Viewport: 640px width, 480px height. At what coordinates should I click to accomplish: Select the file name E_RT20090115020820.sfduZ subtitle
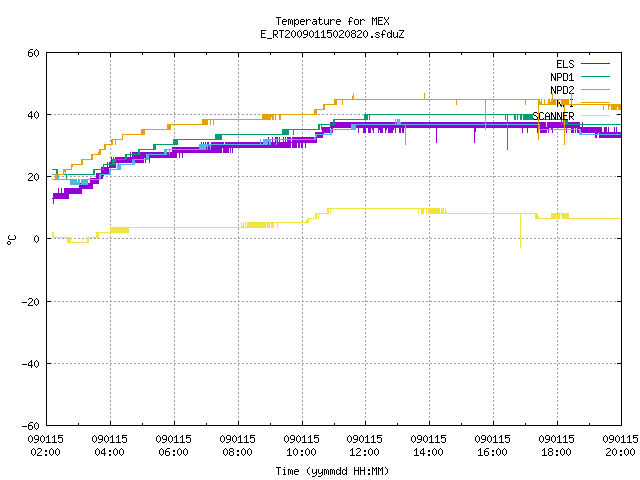332,34
